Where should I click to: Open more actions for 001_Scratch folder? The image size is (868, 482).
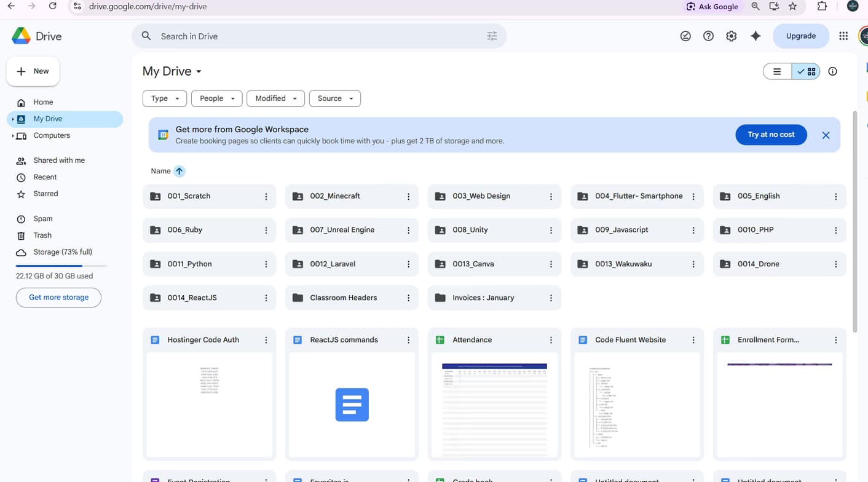pos(266,197)
